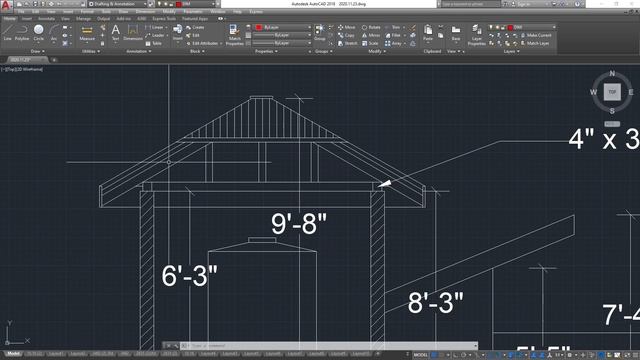Toggle grid display in status bar
The width and height of the screenshot is (640, 360).
(434, 355)
